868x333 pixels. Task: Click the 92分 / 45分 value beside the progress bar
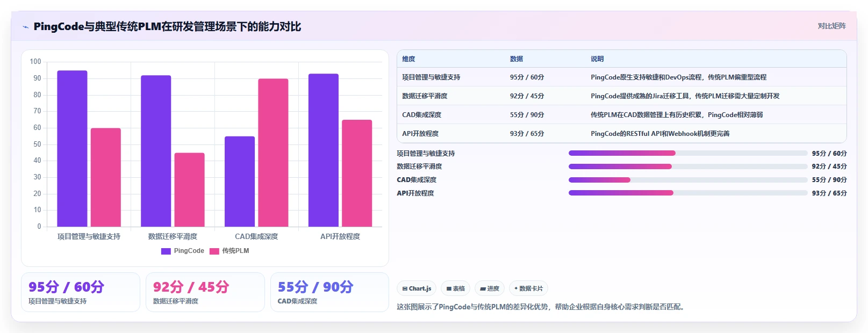[829, 166]
